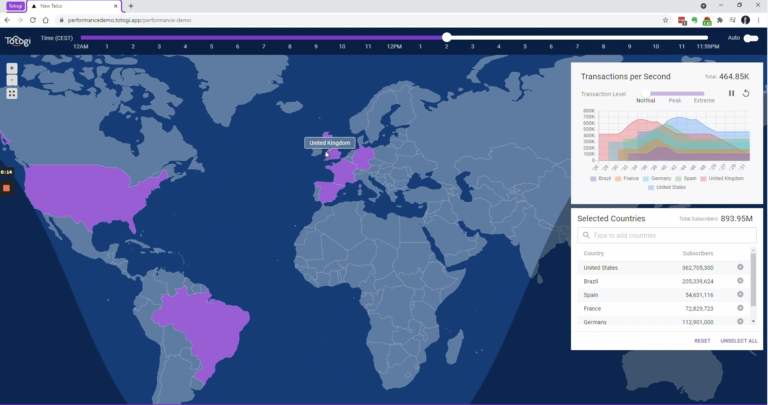This screenshot has height=405, width=768.
Task: Zoom in on the map
Action: [x=11, y=69]
